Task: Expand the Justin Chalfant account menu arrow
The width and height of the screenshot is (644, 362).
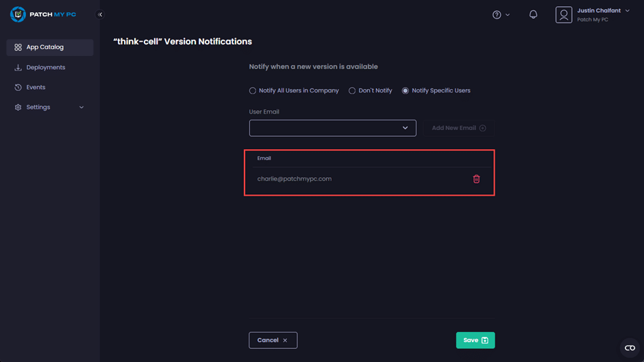Action: [627, 11]
